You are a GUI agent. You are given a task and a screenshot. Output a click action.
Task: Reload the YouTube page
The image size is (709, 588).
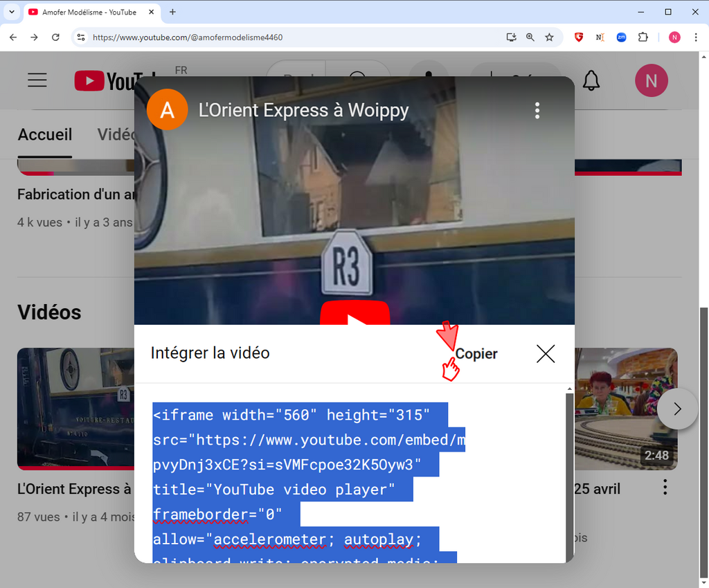click(x=55, y=37)
